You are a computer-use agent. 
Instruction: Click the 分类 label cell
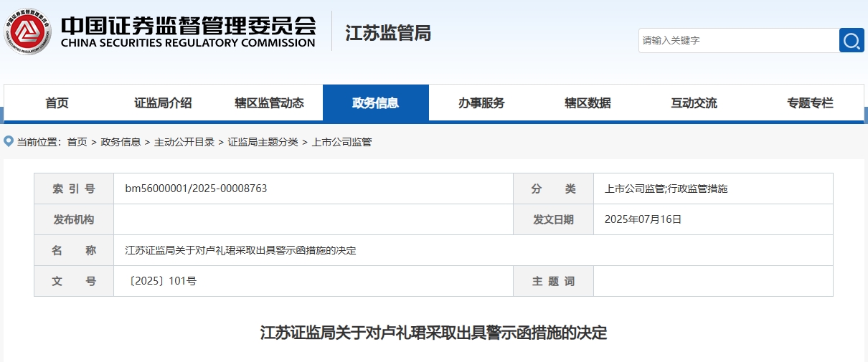554,189
